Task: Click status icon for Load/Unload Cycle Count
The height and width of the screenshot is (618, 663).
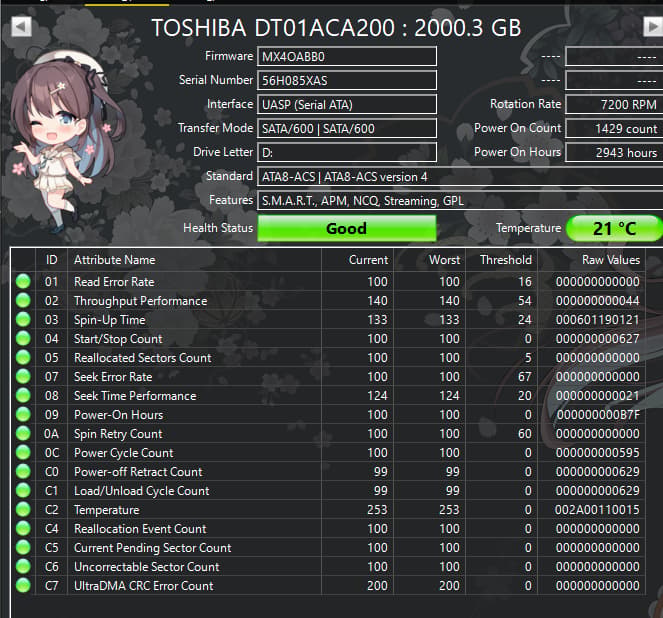Action: pyautogui.click(x=23, y=490)
